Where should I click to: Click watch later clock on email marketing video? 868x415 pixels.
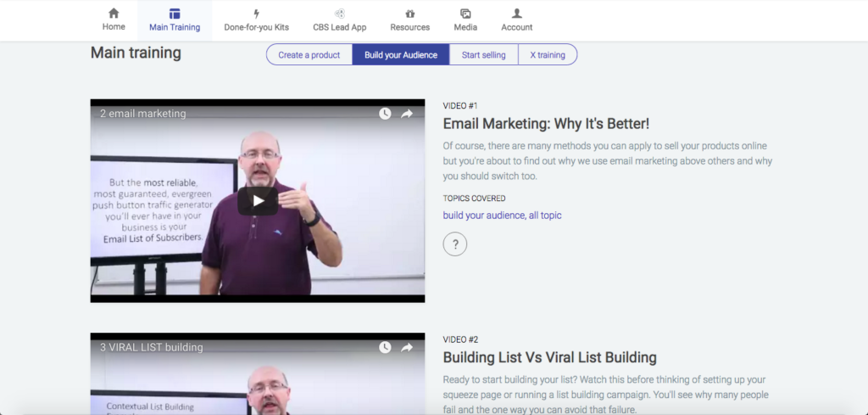coord(385,114)
